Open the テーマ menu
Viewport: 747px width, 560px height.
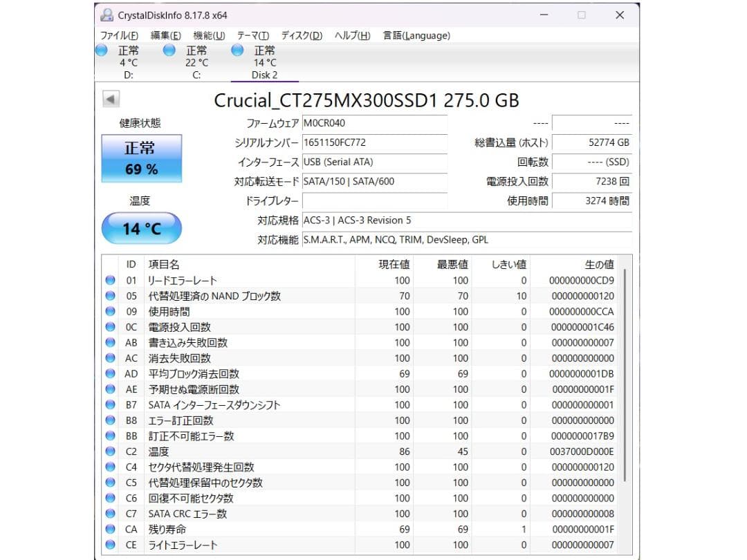tap(253, 35)
